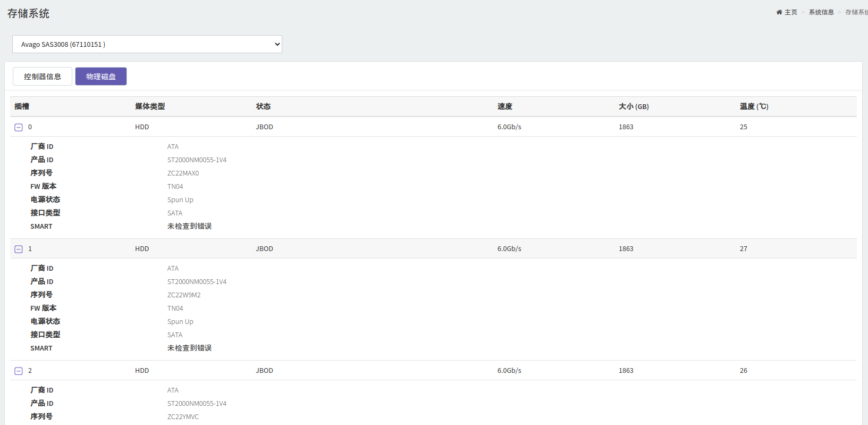
Task: Click the 存储系统 page title
Action: (x=28, y=14)
